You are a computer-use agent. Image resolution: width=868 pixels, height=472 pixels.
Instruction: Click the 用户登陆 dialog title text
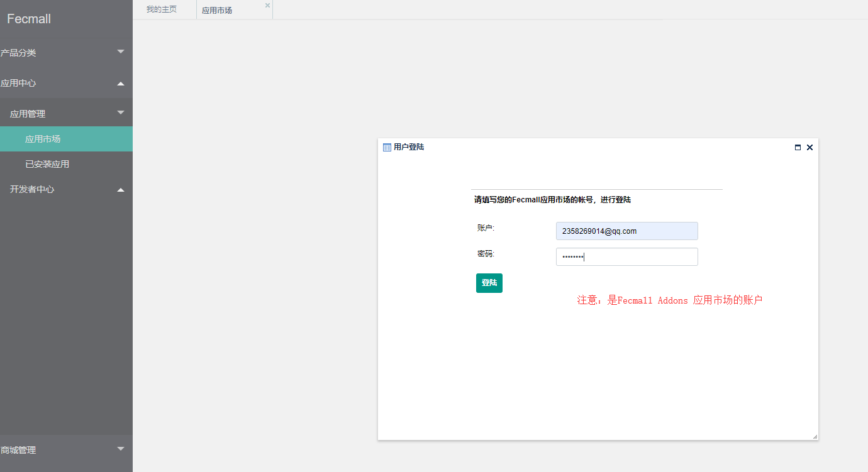[409, 147]
